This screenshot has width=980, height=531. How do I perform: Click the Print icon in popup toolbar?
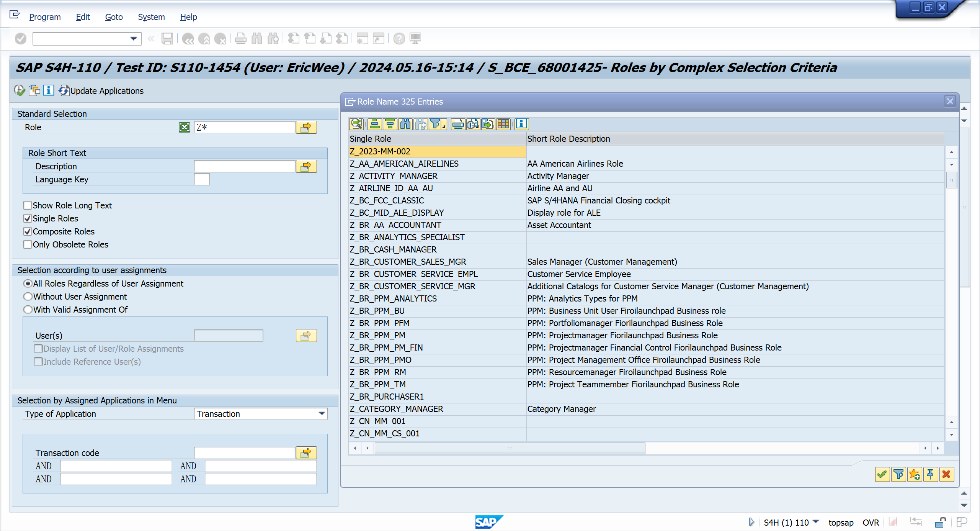pyautogui.click(x=458, y=124)
